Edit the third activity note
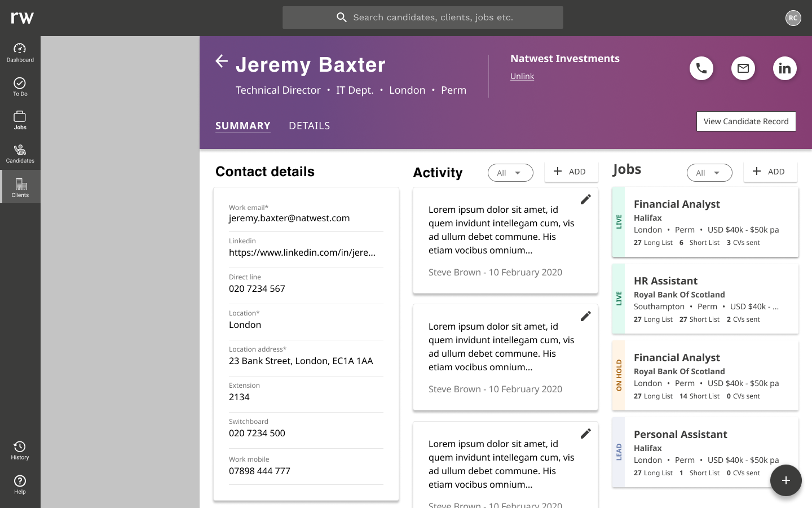The width and height of the screenshot is (812, 508). tap(586, 433)
